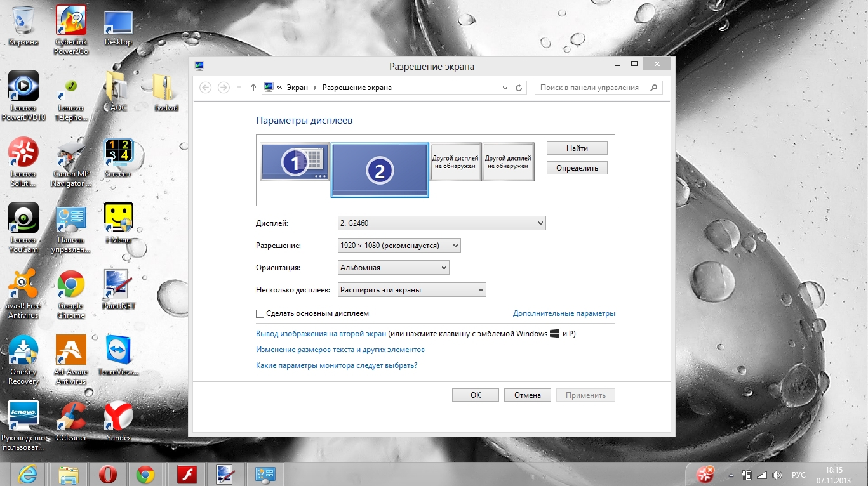
Task: Launch Google Chrome from the desktop
Action: point(71,294)
